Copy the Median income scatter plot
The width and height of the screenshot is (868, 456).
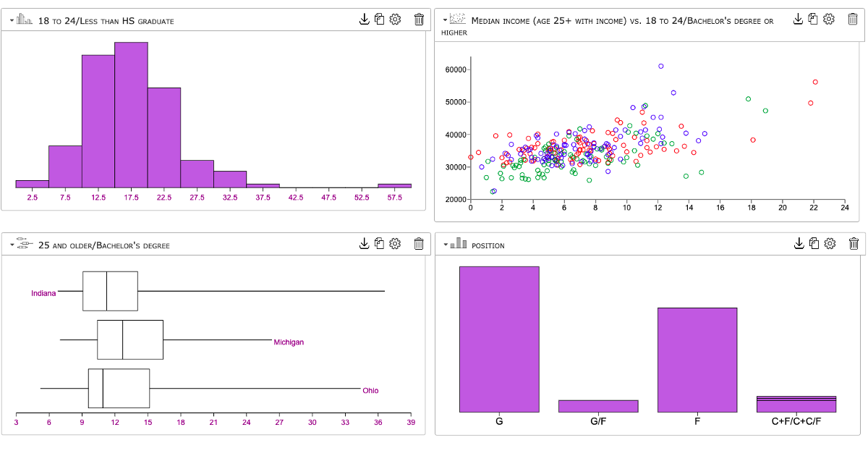tap(813, 20)
